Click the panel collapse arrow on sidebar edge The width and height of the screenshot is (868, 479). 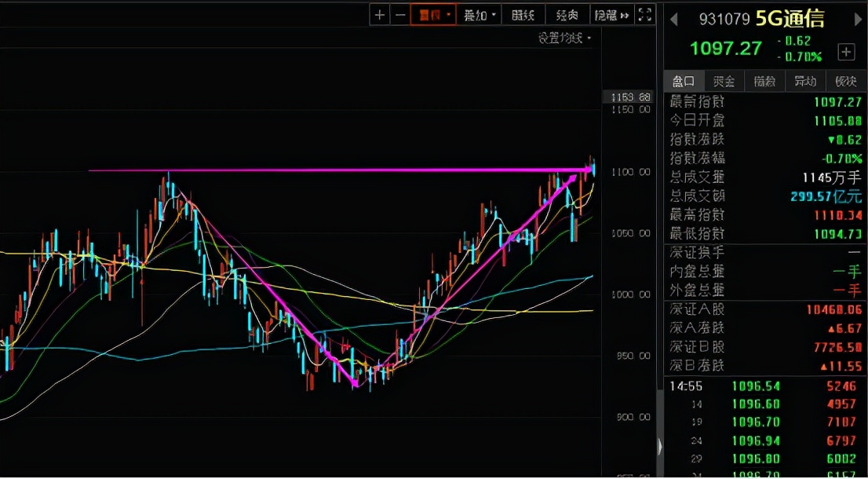(x=659, y=447)
